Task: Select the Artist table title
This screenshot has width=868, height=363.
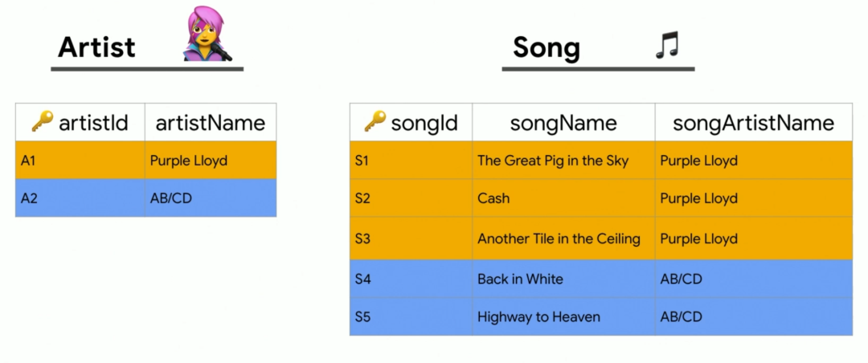Action: coord(96,47)
